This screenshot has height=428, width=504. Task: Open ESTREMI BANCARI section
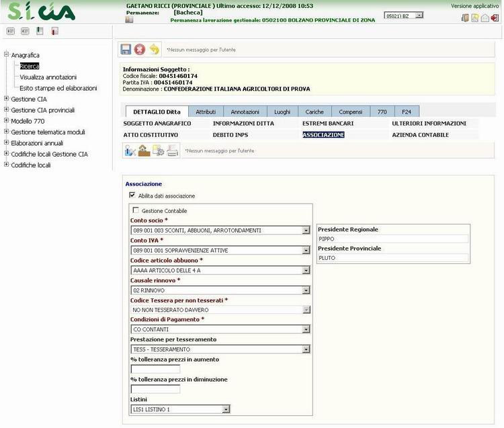click(328, 124)
